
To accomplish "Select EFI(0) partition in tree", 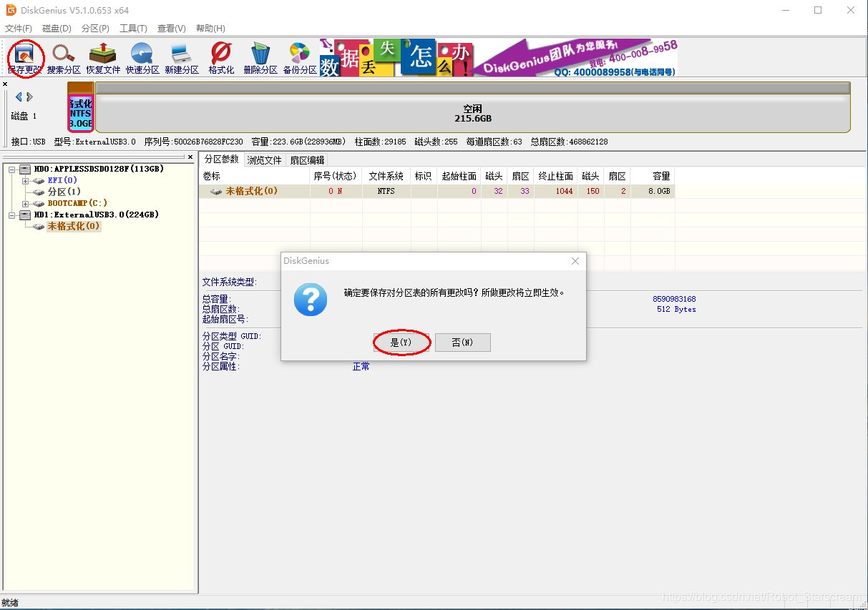I will pyautogui.click(x=62, y=181).
